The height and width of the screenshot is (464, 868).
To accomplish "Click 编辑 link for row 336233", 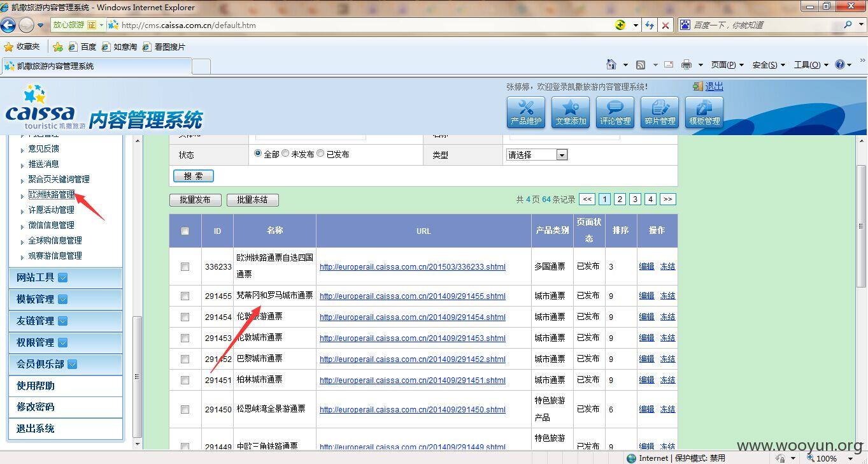I will [x=646, y=266].
